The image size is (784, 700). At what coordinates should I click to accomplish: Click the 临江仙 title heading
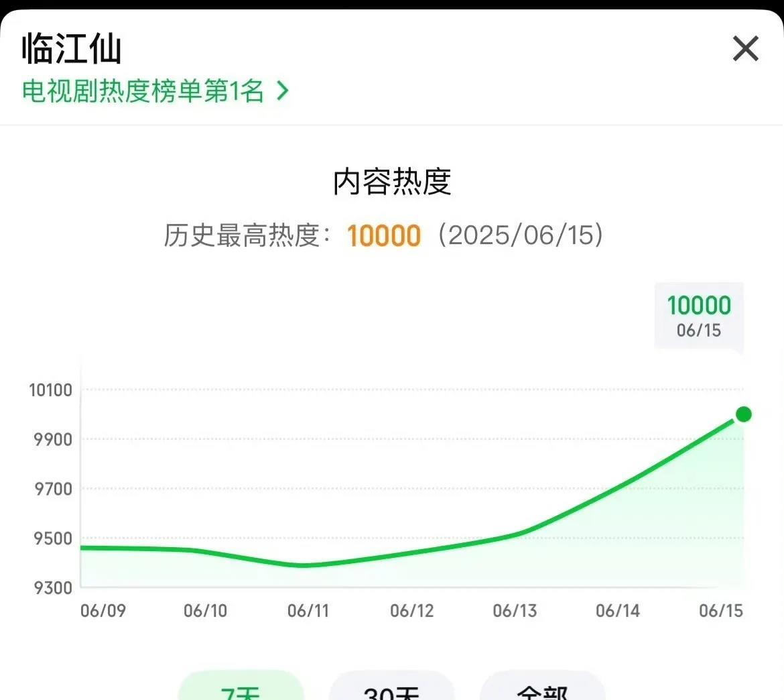point(72,48)
